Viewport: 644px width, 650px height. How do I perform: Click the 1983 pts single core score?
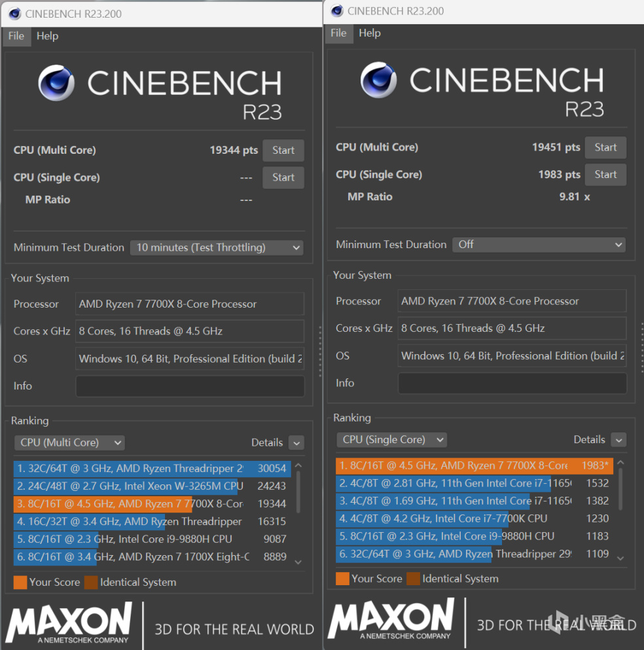[x=559, y=175]
